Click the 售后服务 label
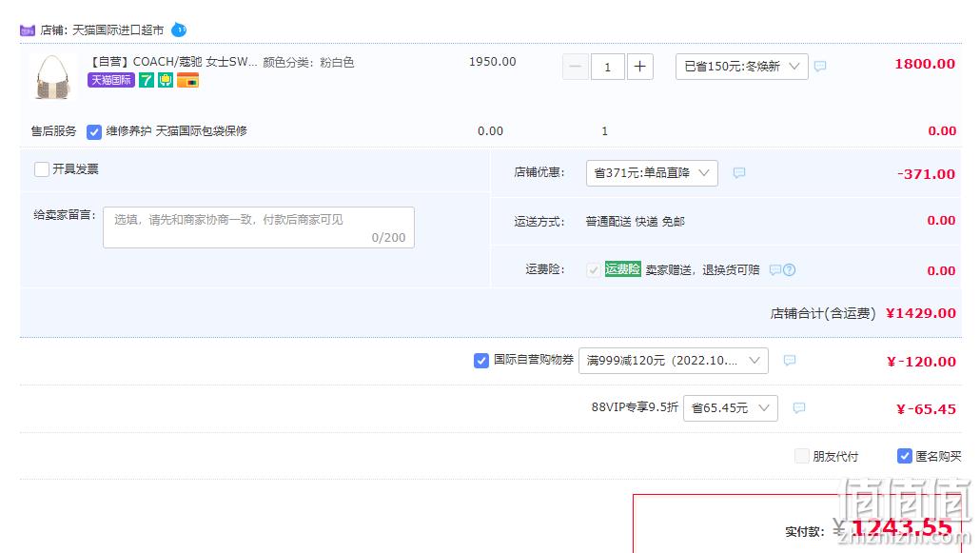The image size is (980, 553). tap(53, 131)
